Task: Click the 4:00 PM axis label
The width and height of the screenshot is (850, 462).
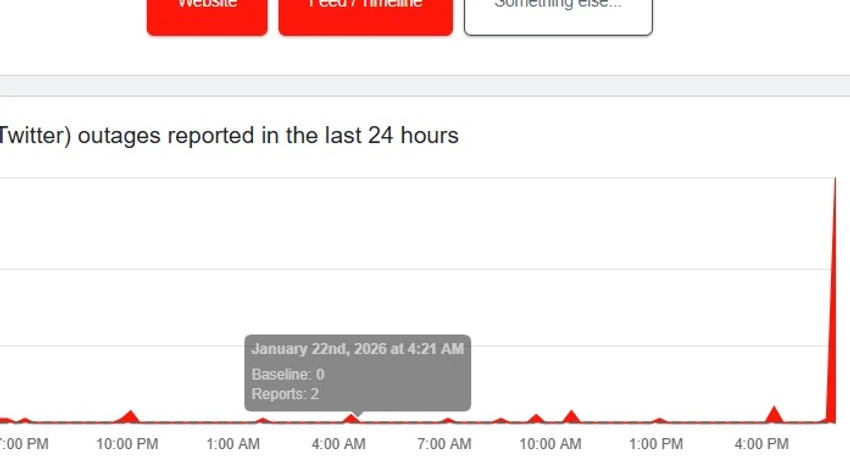Action: coord(762,443)
